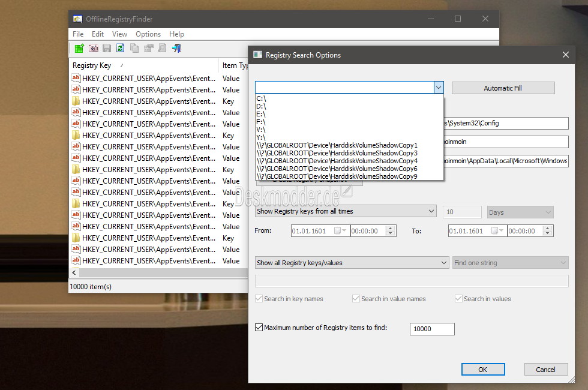Click the find magnifier toolbar icon
This screenshot has width=588, height=390.
(162, 48)
